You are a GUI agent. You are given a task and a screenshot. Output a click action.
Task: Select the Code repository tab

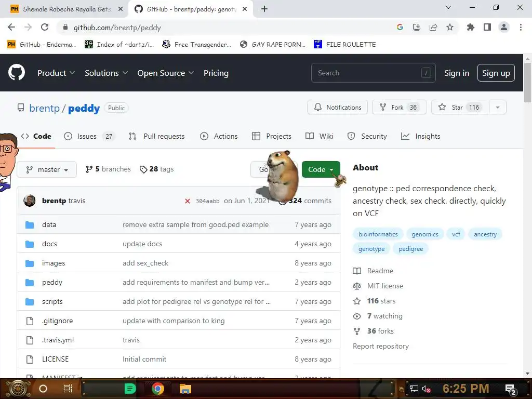tap(36, 137)
